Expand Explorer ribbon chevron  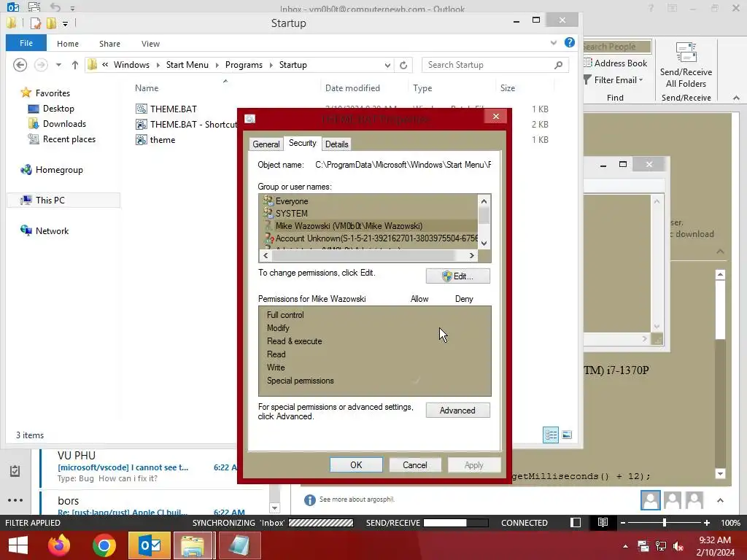tap(554, 42)
